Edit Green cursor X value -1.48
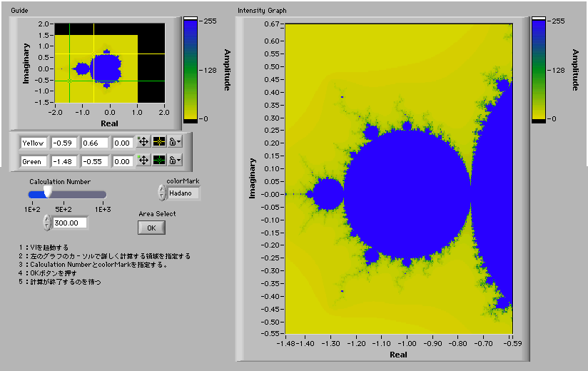Screen dimensions: 588x371 point(64,161)
